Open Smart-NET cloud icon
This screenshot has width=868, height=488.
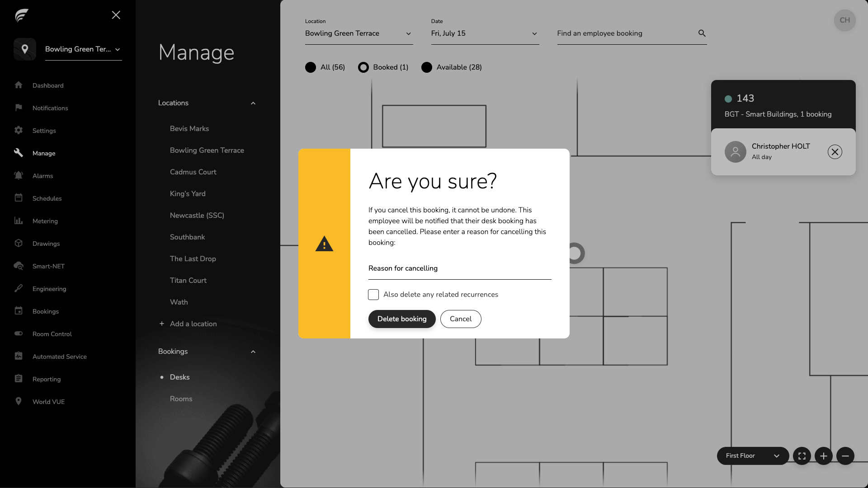[19, 266]
